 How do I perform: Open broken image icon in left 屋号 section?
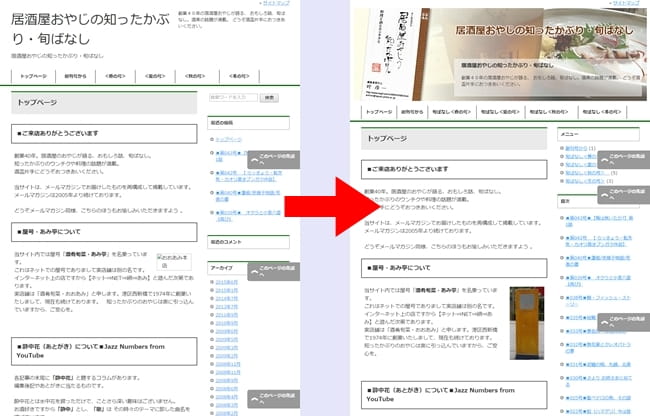pyautogui.click(x=159, y=258)
